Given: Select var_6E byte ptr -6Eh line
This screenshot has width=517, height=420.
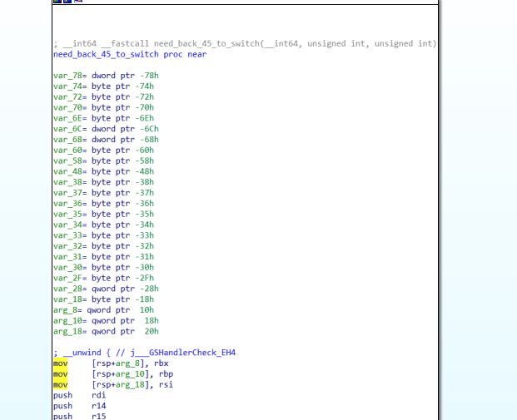Looking at the screenshot, I should click(x=103, y=118).
